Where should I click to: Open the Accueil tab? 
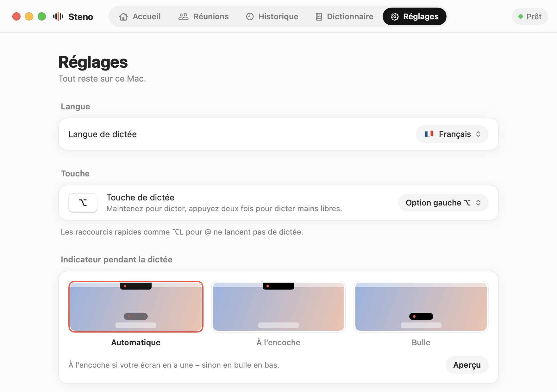tap(140, 16)
